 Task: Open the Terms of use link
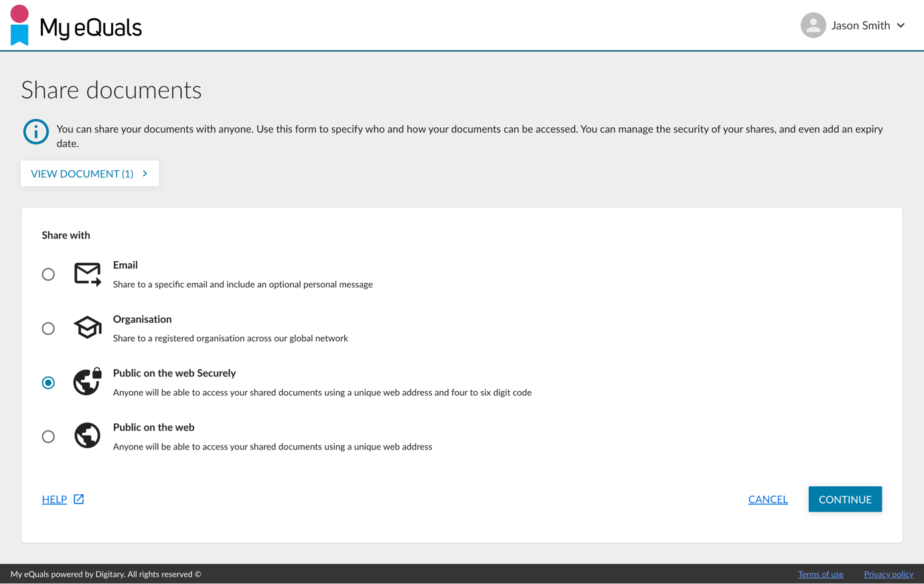(820, 575)
